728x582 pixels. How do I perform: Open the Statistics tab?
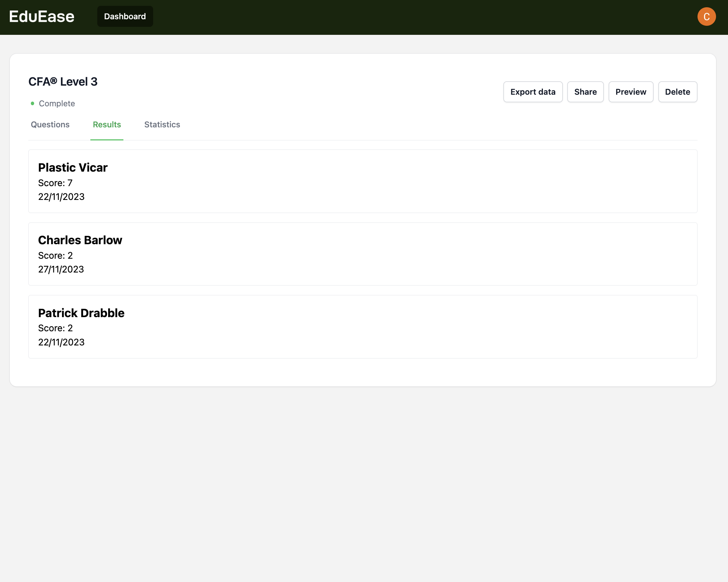(162, 124)
